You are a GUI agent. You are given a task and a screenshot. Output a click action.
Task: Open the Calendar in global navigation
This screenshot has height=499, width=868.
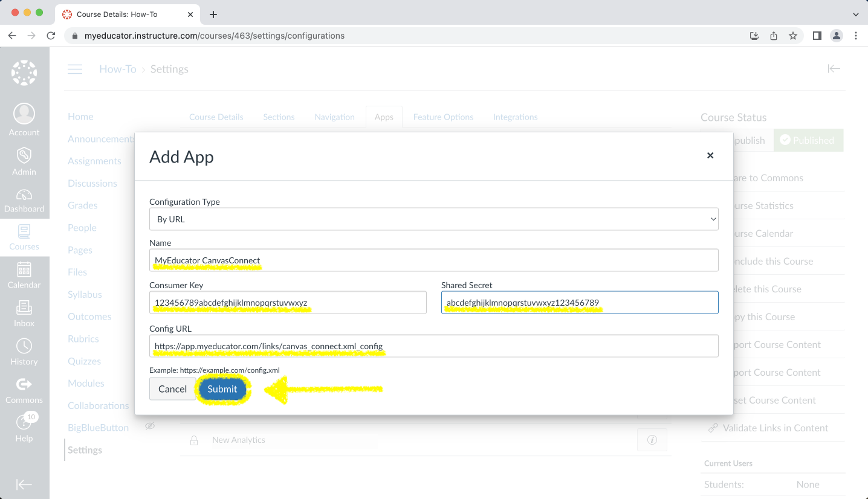[24, 275]
